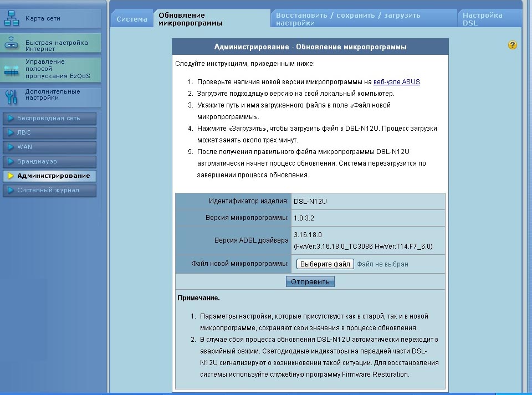
Task: Click the arrow icon beside WAN
Action: [x=11, y=147]
